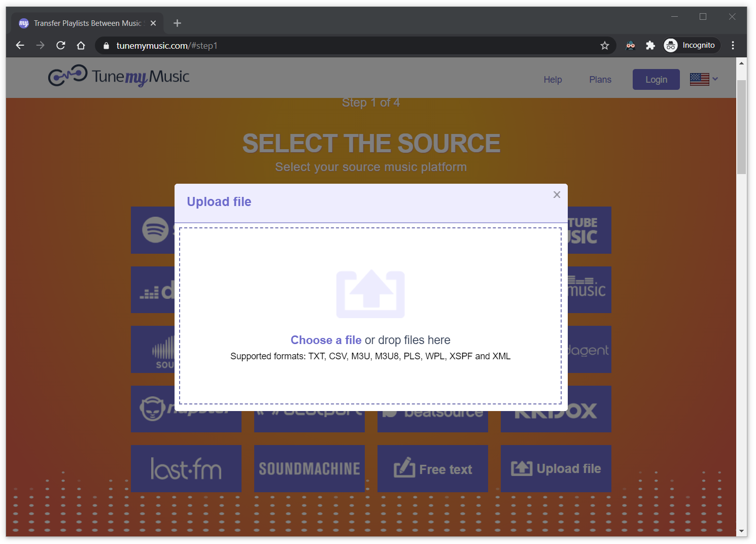Select the YouTube Music source tile
Viewport: 756px width, 544px height.
(x=590, y=230)
